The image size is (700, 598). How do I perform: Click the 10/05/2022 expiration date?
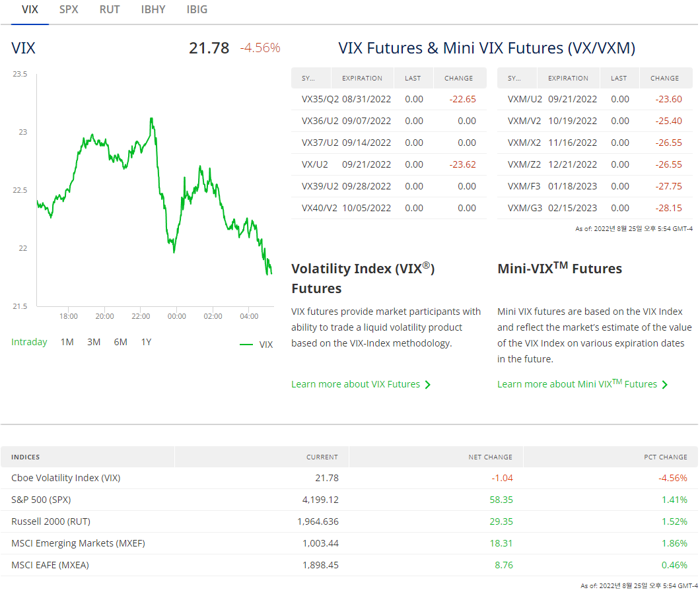[x=367, y=209]
